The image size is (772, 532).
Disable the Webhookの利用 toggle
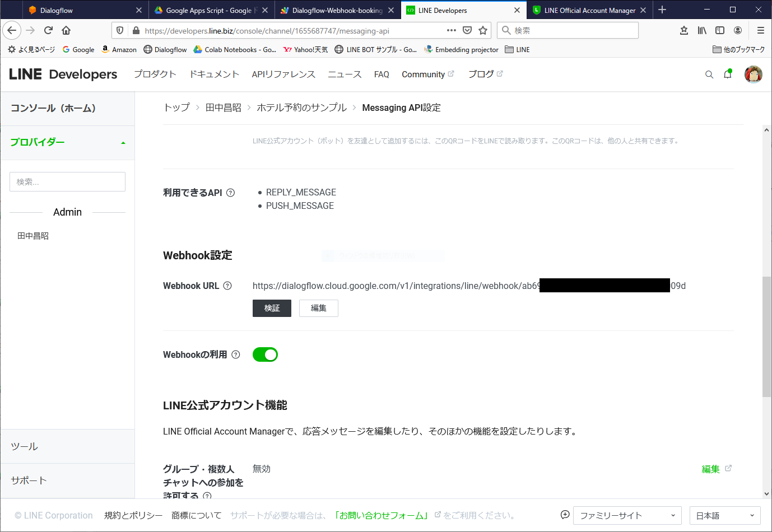point(265,354)
